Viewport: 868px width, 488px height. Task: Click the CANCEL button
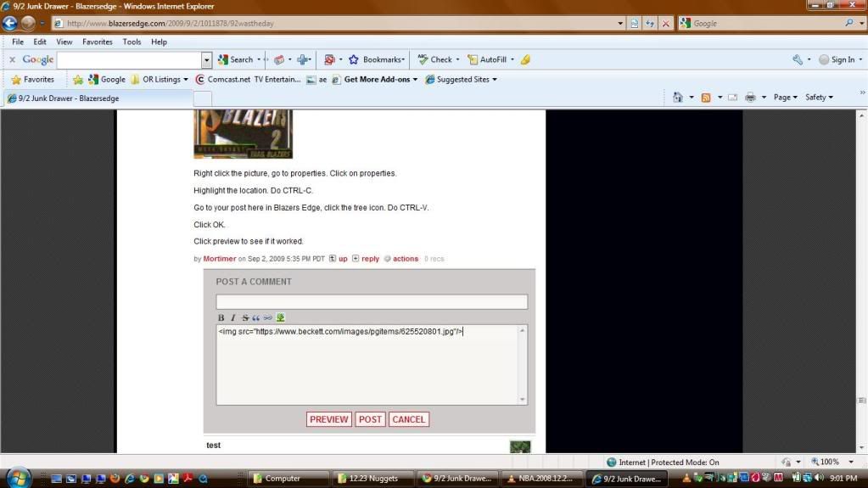(x=408, y=420)
